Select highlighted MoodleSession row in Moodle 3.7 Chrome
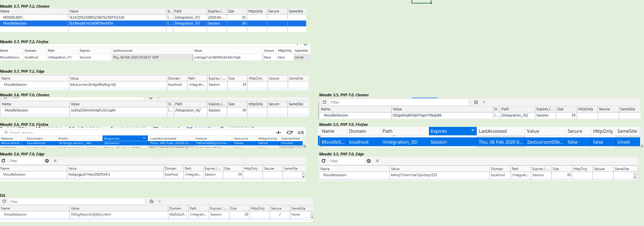 (x=153, y=23)
